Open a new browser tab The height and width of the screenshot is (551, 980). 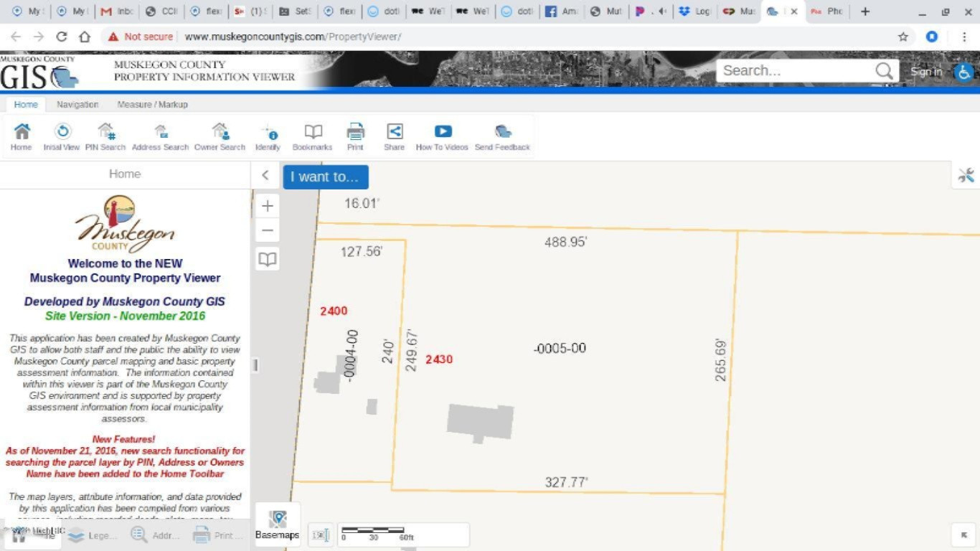coord(865,11)
